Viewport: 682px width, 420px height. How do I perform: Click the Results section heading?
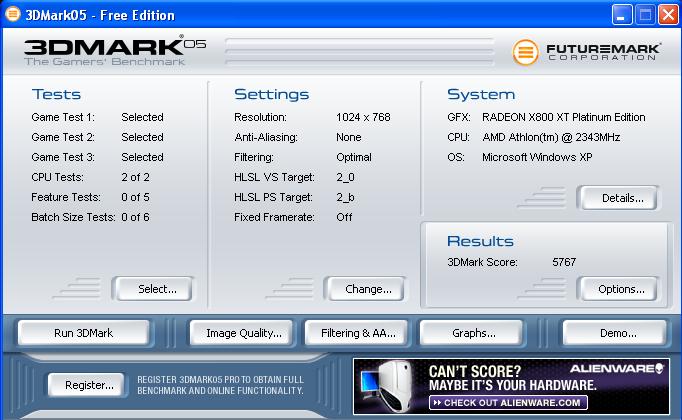[x=480, y=241]
